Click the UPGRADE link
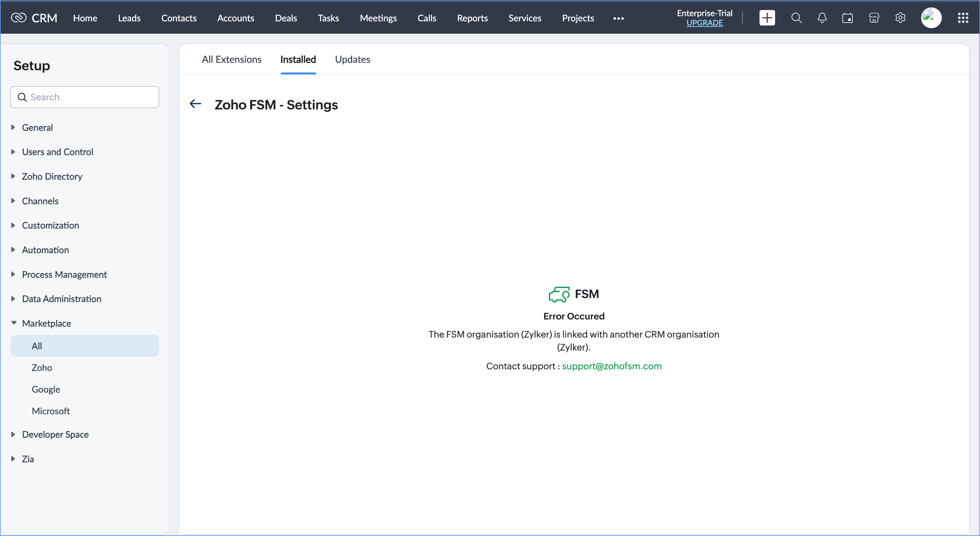This screenshot has height=536, width=980. (x=705, y=23)
